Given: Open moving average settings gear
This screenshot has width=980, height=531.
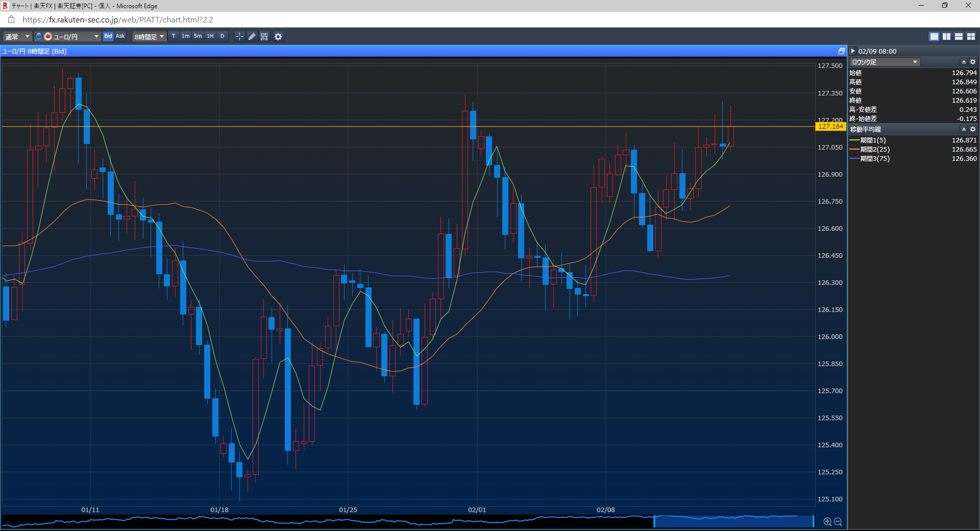Looking at the screenshot, I should (973, 130).
